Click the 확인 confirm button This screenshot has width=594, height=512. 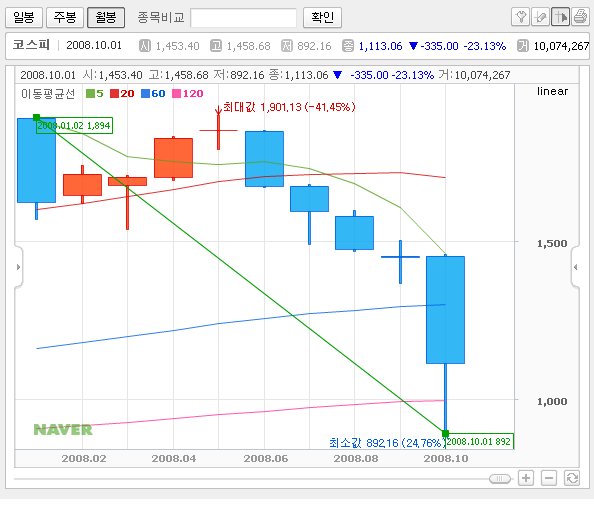(x=322, y=17)
